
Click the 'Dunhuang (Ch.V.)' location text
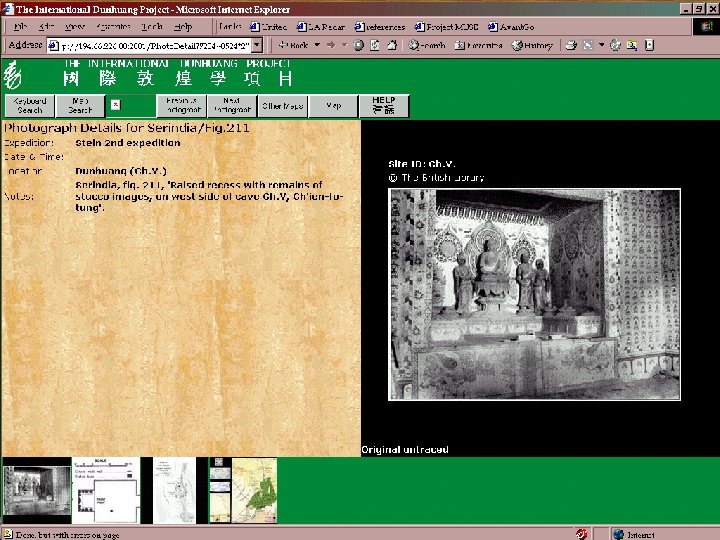click(121, 171)
